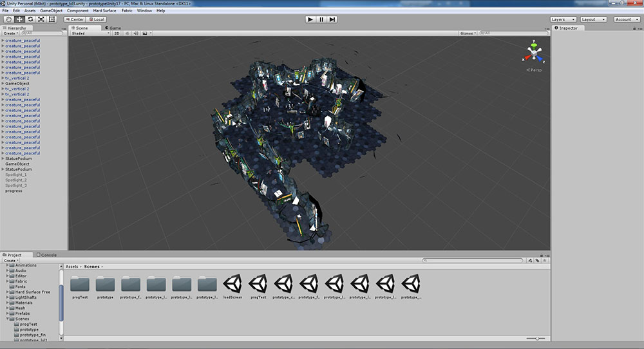Toggle 2D view mode in Scene

click(x=117, y=33)
